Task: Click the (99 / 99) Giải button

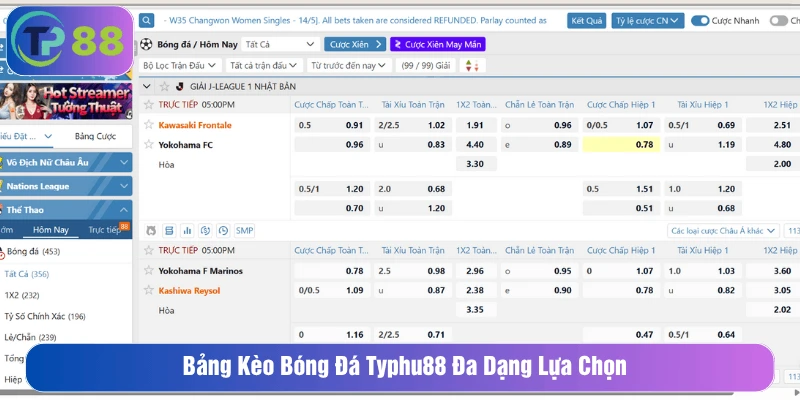Action: coord(426,65)
